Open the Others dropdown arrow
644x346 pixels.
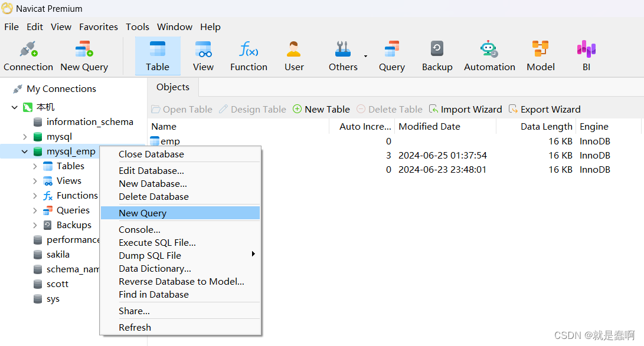point(365,56)
